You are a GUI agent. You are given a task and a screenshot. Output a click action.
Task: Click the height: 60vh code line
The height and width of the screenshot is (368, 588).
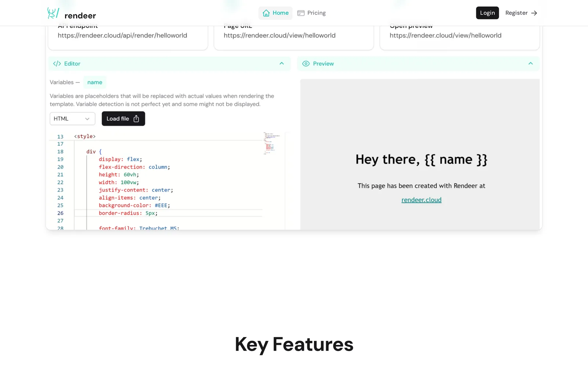119,174
